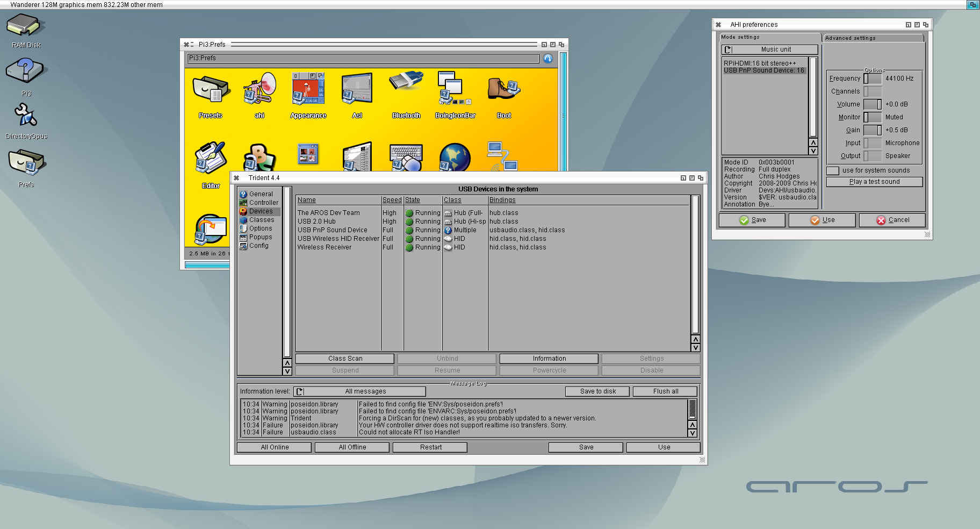Open Information level All messages dropdown
980x529 pixels.
(x=359, y=391)
